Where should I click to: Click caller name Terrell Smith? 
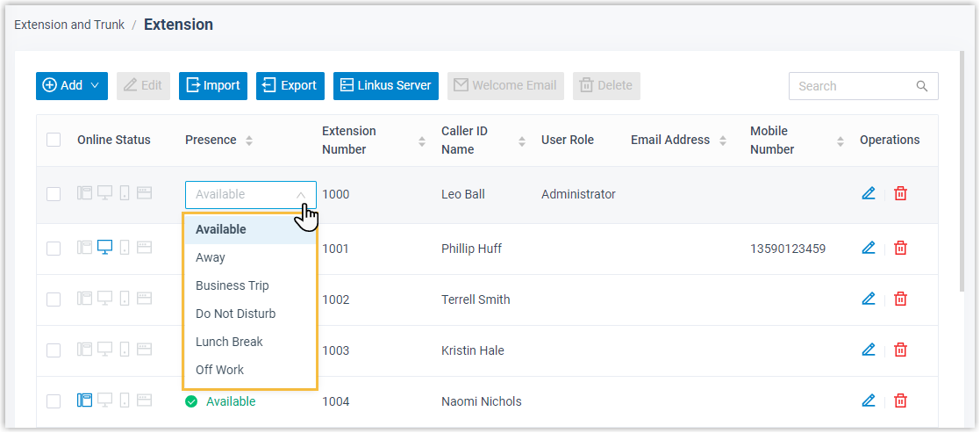point(476,299)
